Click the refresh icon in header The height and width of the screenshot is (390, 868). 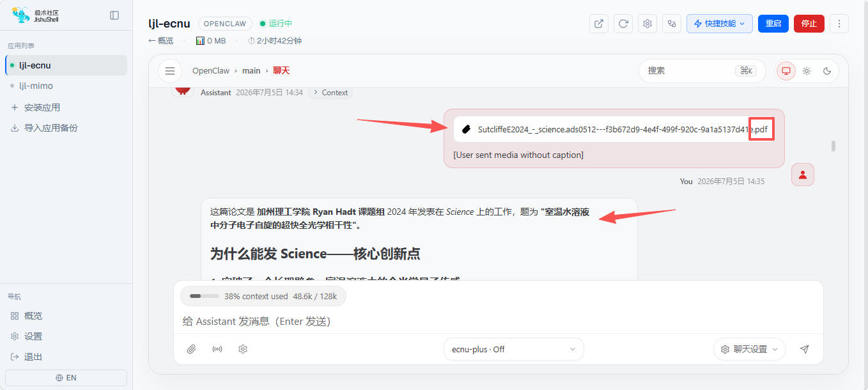click(623, 24)
